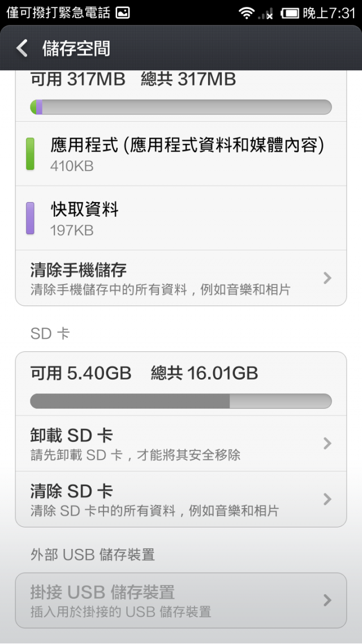Viewport: 362px width, 644px height.
Task: Tap the picture notification icon in status bar
Action: point(123,13)
